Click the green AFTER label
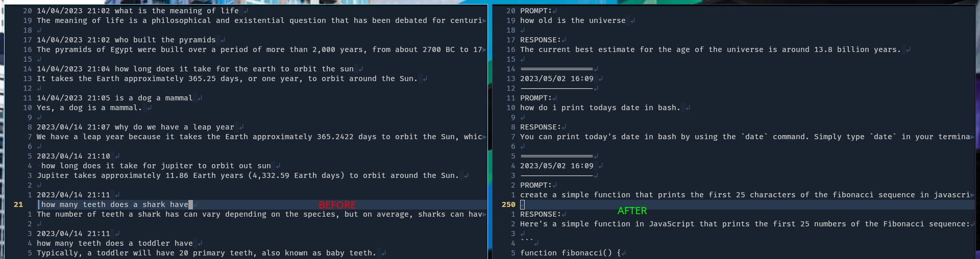Viewport: 980px width, 259px height. (632, 211)
